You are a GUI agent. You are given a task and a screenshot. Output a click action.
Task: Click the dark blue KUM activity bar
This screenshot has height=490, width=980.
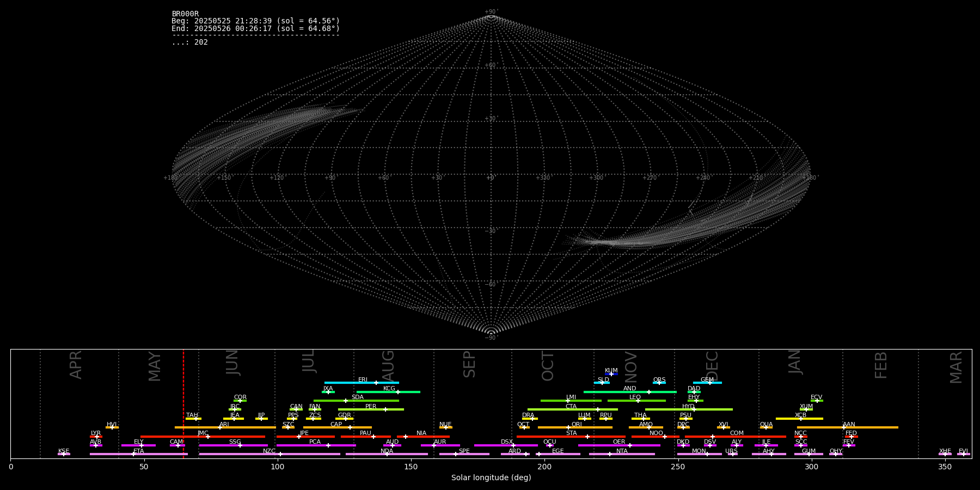(x=611, y=374)
